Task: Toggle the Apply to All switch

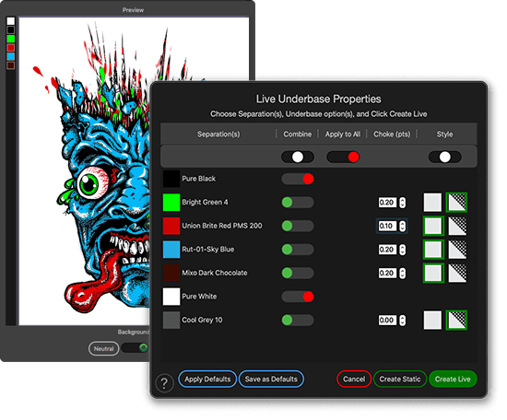Action: pos(343,157)
